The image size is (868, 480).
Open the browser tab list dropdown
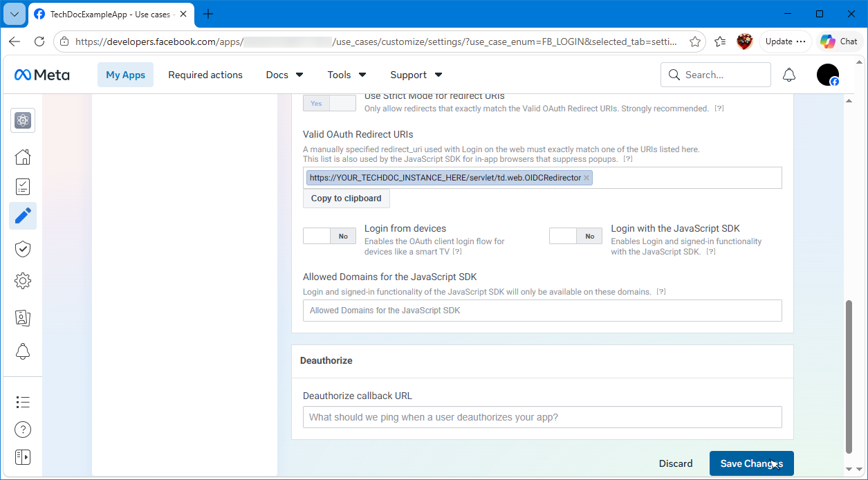(x=15, y=14)
